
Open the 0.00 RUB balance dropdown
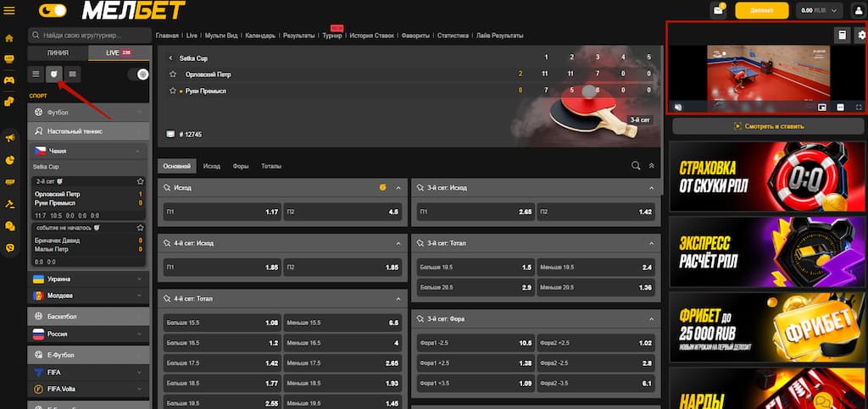point(820,10)
